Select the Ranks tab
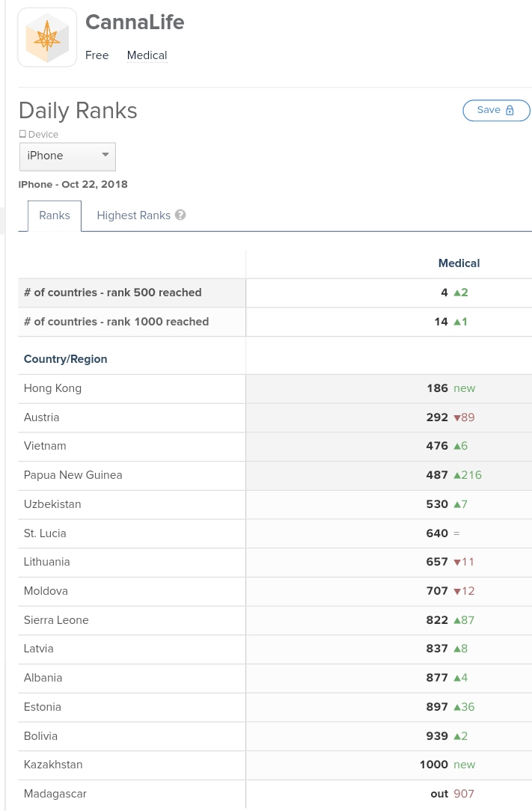 tap(53, 215)
